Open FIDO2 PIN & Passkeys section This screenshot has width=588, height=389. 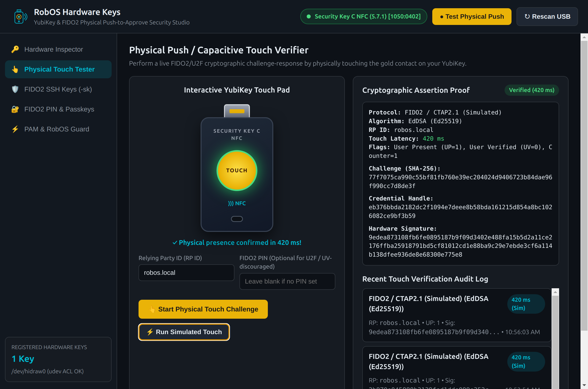[x=58, y=109]
